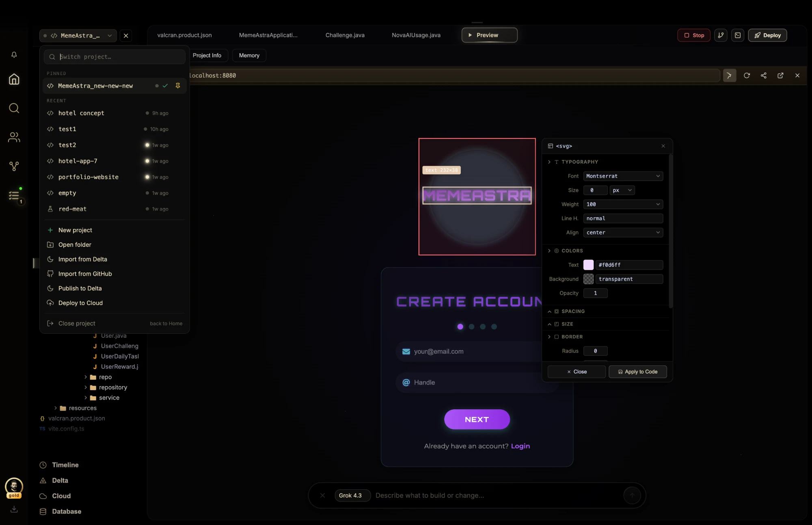Click the Switch project search field
Screen dimensions: 812x525
point(114,57)
